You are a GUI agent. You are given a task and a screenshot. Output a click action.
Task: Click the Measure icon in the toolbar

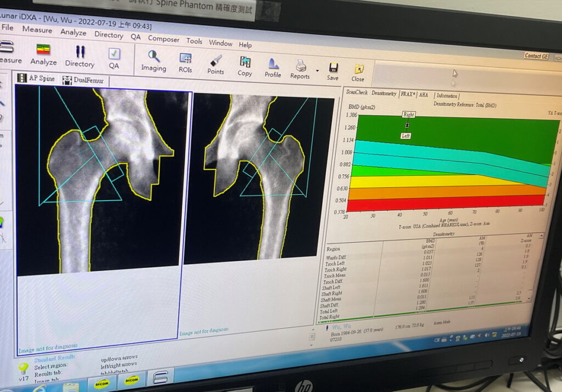[x=9, y=52]
